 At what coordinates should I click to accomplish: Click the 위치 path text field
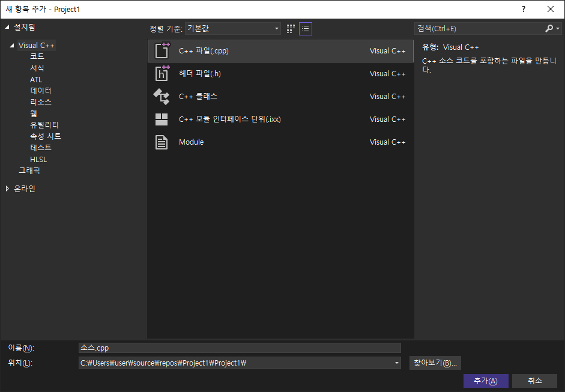236,363
